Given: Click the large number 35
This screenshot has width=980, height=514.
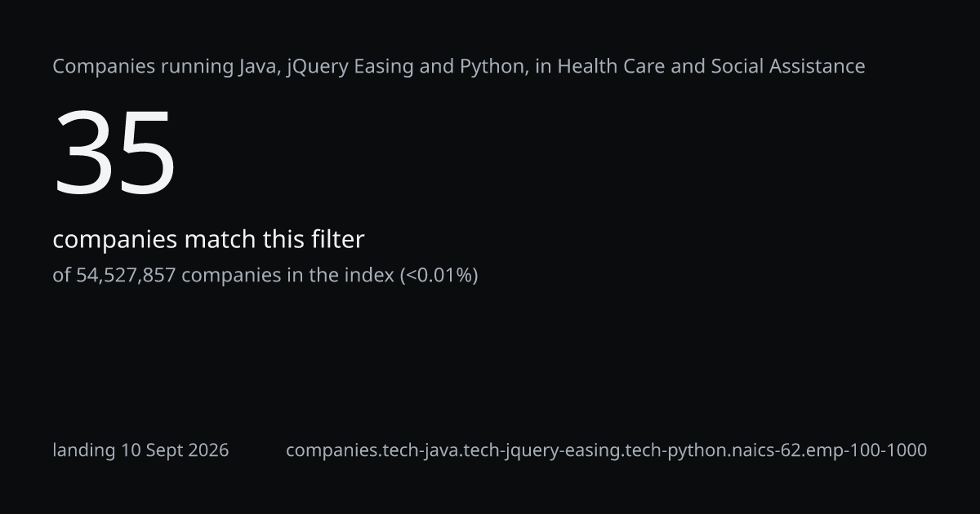Looking at the screenshot, I should click(115, 153).
